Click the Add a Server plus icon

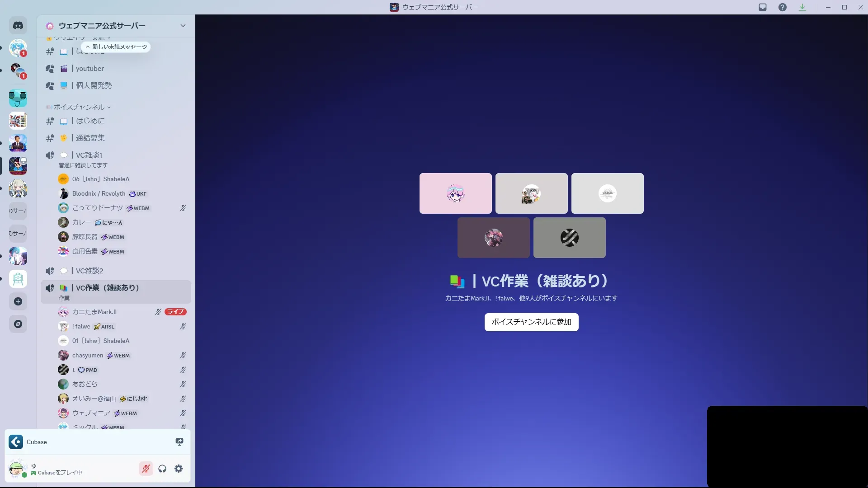click(18, 301)
